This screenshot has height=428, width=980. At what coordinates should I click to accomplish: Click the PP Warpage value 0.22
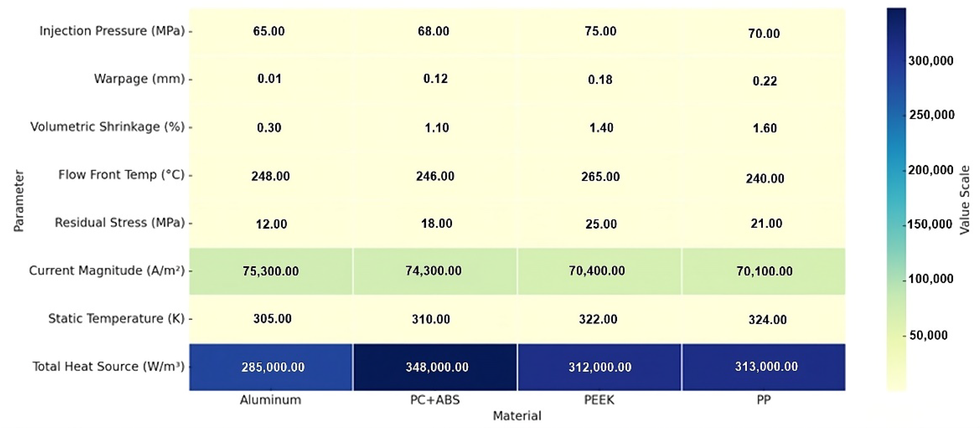click(765, 81)
